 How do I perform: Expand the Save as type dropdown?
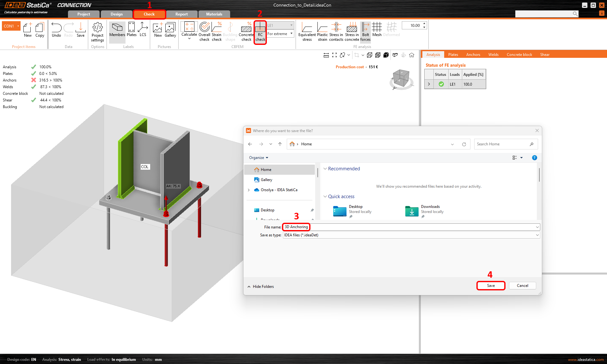[537, 235]
